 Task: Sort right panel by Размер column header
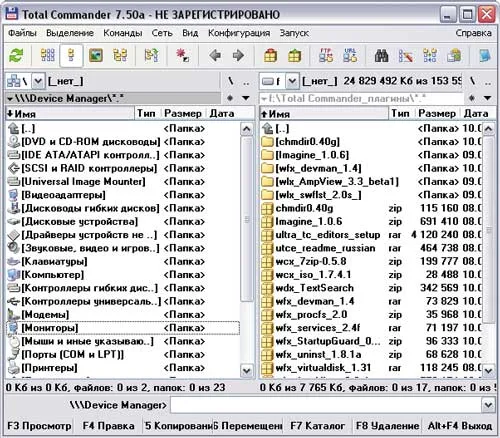pyautogui.click(x=437, y=114)
